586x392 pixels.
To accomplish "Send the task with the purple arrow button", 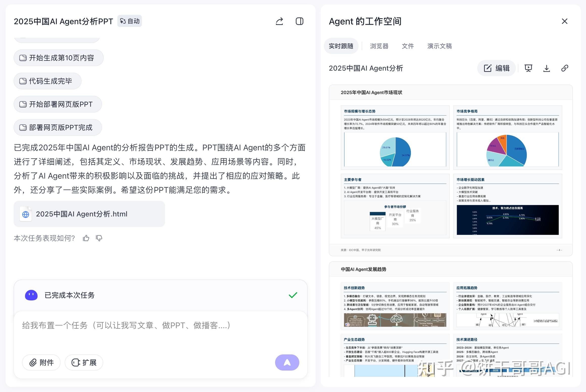I will point(287,362).
